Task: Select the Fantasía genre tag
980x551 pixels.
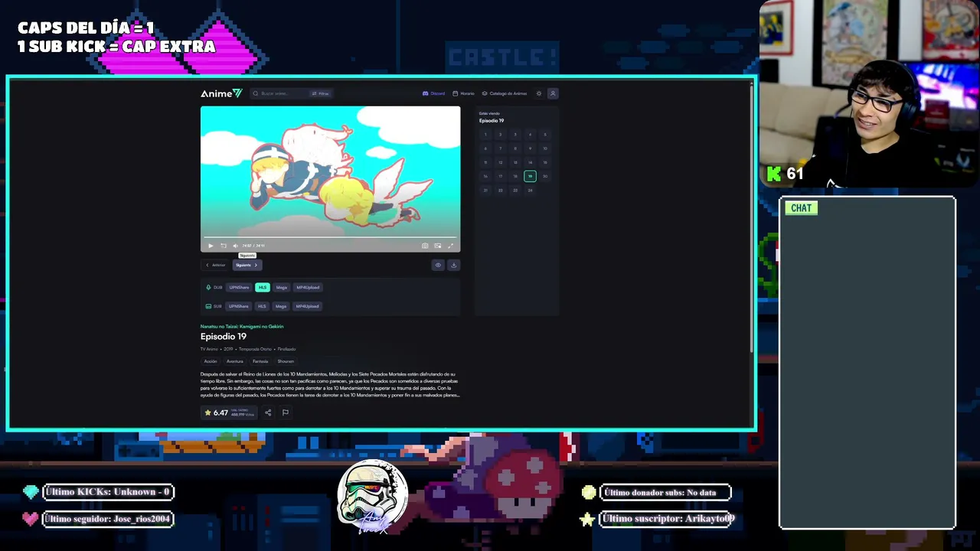Action: click(x=260, y=361)
